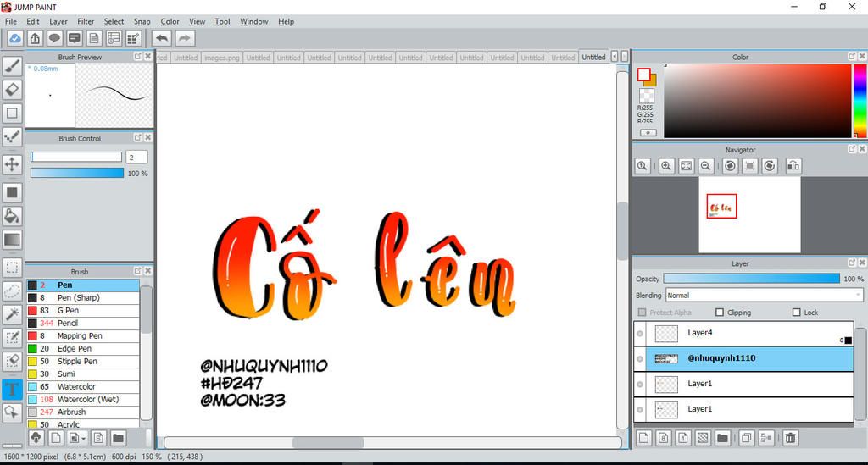Rotate canvas left in Navigator

730,166
